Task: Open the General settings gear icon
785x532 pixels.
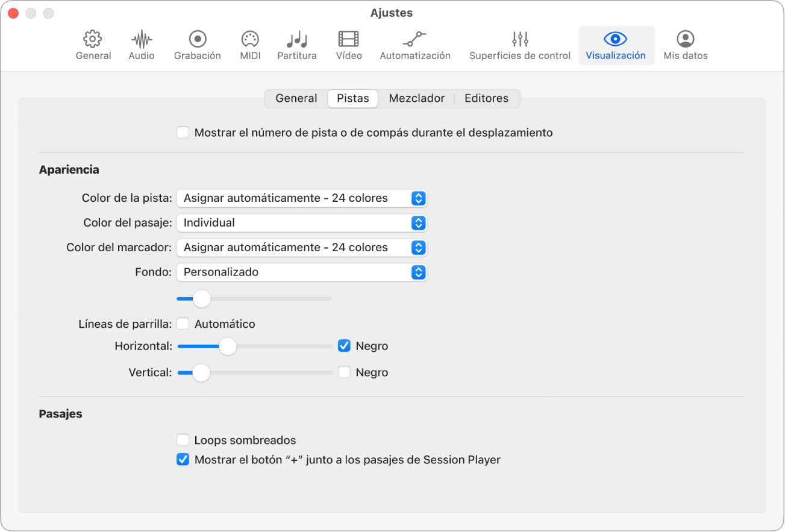Action: point(93,40)
